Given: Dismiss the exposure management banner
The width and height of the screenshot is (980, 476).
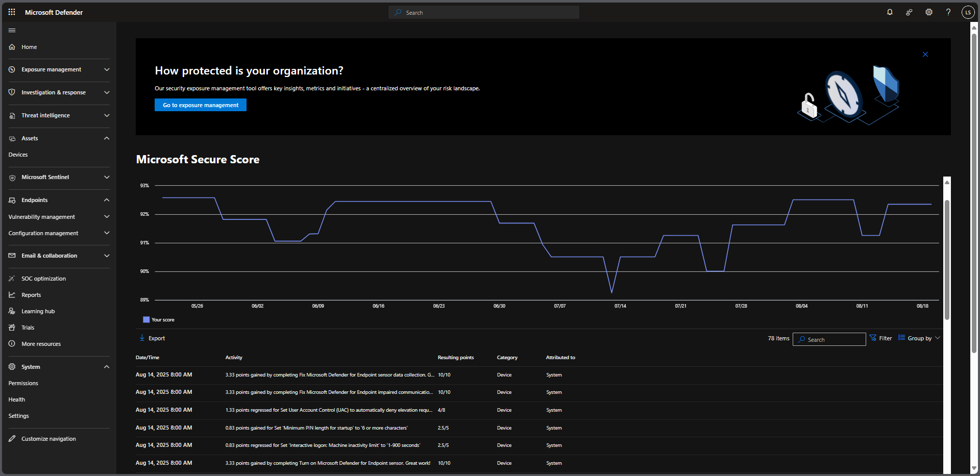Looking at the screenshot, I should (925, 55).
